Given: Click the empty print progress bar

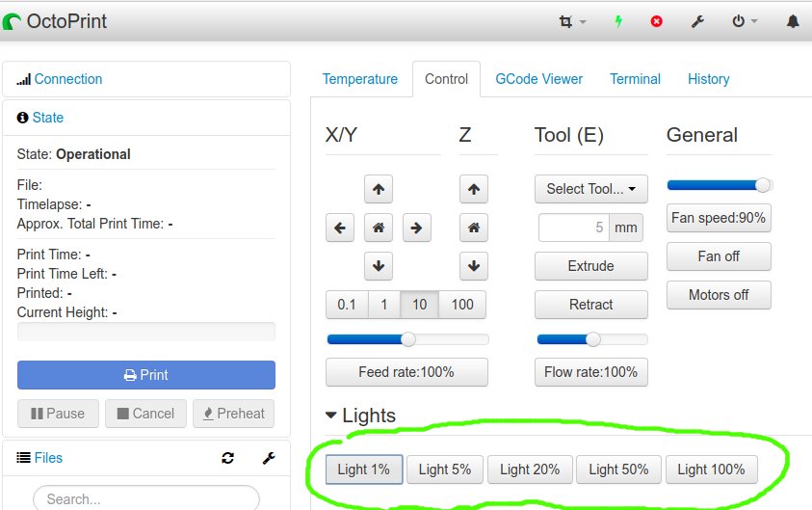Looking at the screenshot, I should [146, 332].
